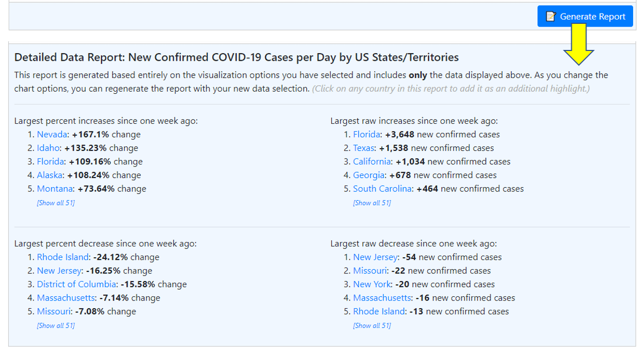Click the Montana state link
Screen dimensions: 644x350
pyautogui.click(x=55, y=189)
